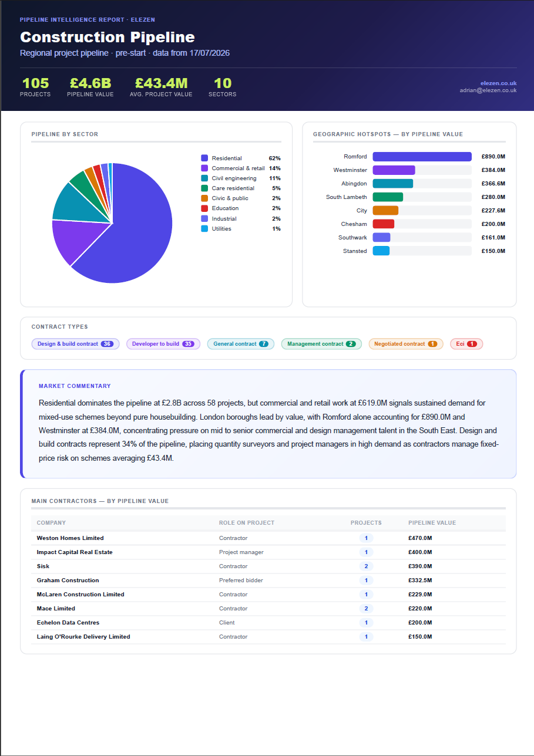This screenshot has width=534, height=756.
Task: Click the Client role cell
Action: (227, 623)
